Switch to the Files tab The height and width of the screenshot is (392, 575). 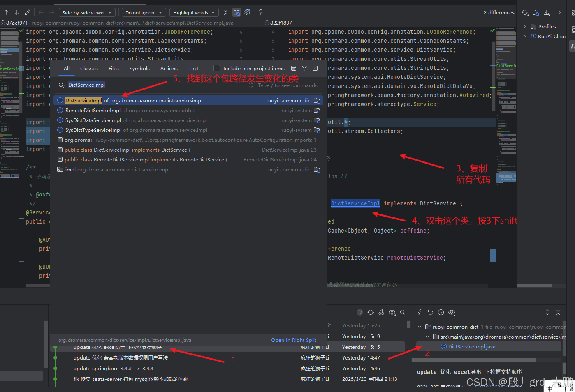pyautogui.click(x=114, y=69)
